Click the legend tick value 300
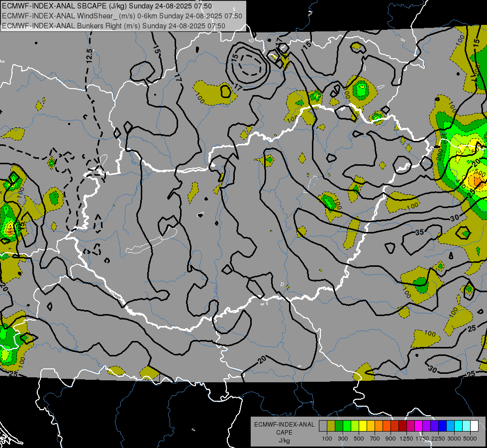The width and height of the screenshot is (487, 448). tap(343, 439)
